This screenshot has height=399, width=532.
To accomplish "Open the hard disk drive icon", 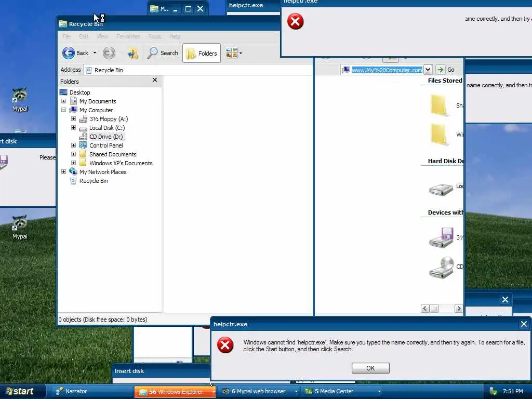I will coord(441,189).
